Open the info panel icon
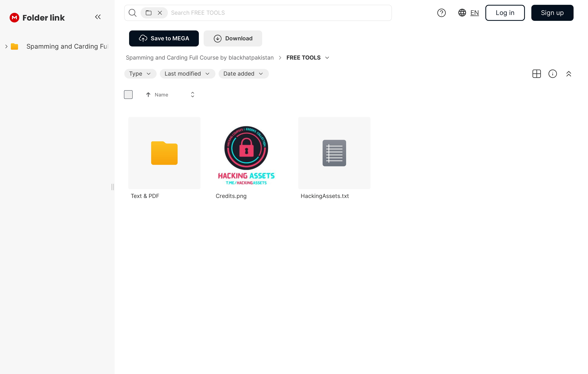 click(x=553, y=74)
